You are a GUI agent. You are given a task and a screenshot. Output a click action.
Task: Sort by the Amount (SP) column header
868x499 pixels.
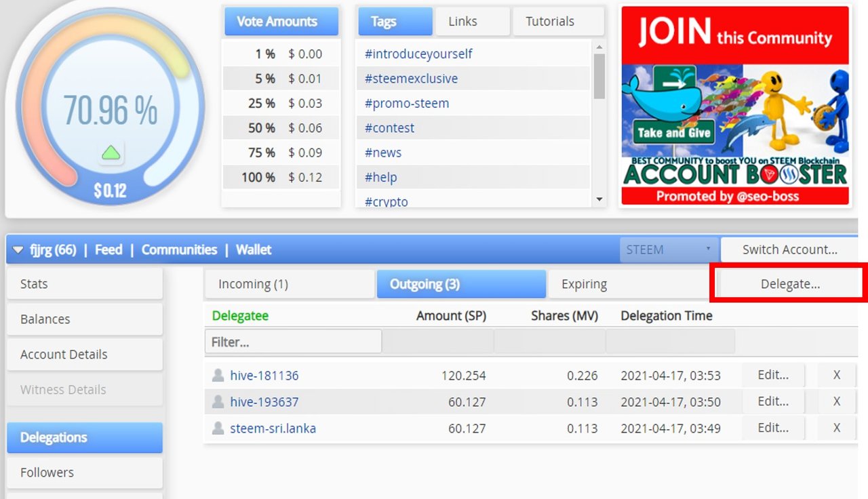[451, 316]
